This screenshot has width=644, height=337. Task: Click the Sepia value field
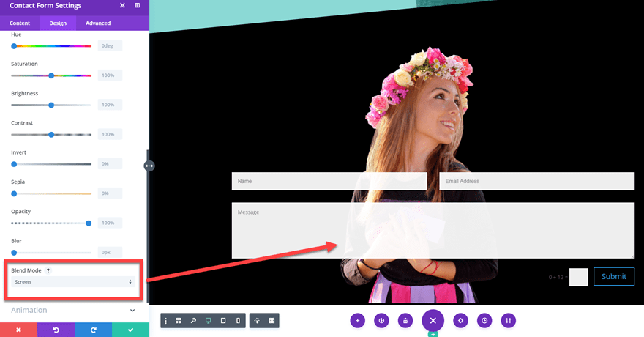click(110, 193)
